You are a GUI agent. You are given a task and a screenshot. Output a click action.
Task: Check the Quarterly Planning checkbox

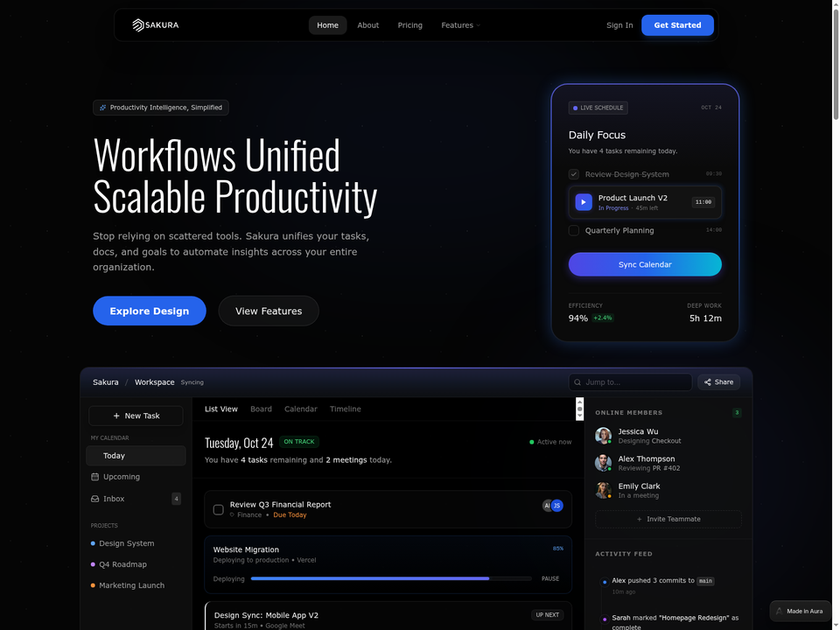574,230
